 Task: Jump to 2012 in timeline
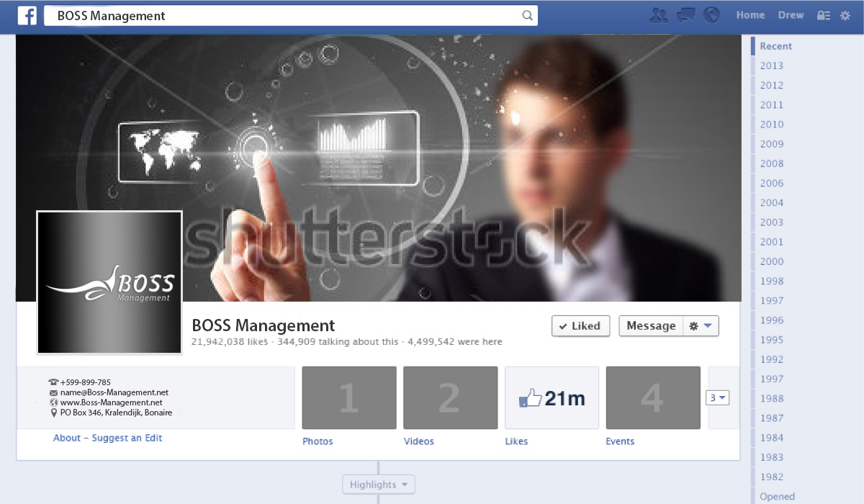[x=771, y=85]
